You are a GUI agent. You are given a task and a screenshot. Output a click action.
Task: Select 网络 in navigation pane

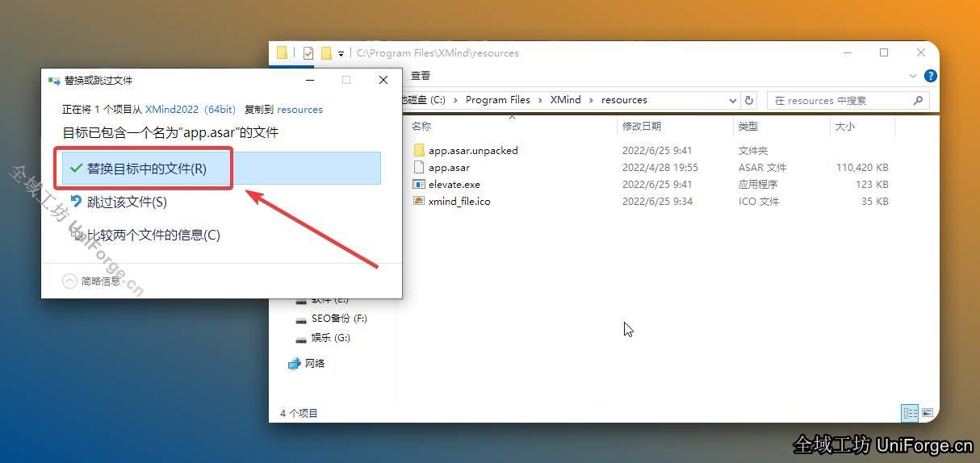(x=315, y=364)
